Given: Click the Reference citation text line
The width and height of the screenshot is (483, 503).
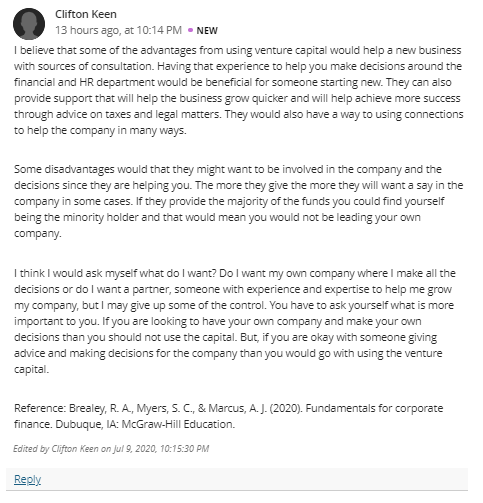Looking at the screenshot, I should (x=229, y=416).
